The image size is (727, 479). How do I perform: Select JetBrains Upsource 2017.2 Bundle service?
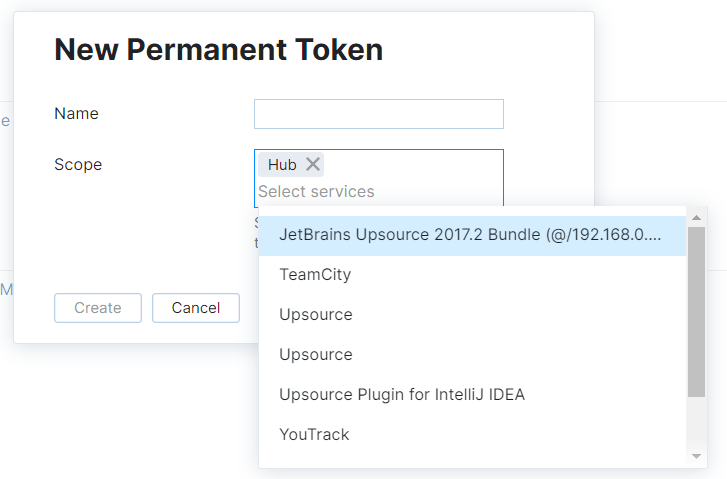click(470, 236)
